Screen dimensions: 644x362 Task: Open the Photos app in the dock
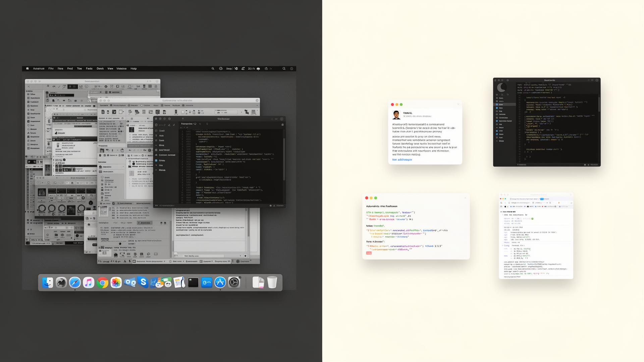pos(116,283)
